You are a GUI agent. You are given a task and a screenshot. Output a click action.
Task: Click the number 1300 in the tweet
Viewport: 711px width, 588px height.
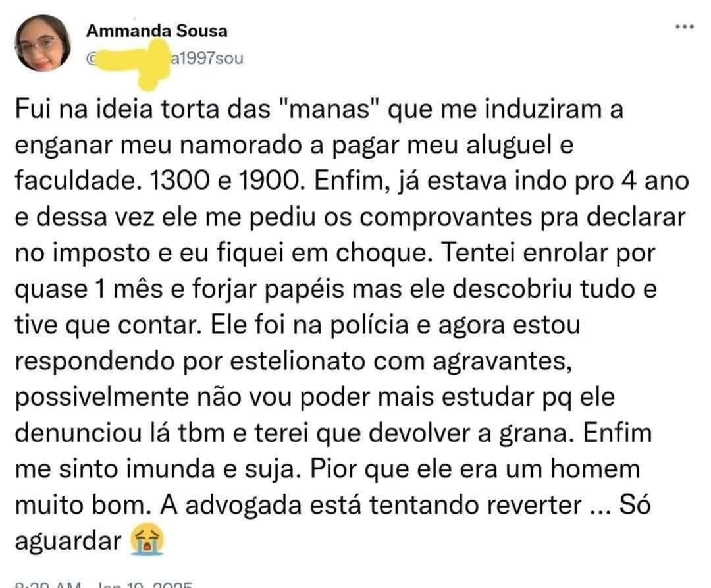click(179, 181)
